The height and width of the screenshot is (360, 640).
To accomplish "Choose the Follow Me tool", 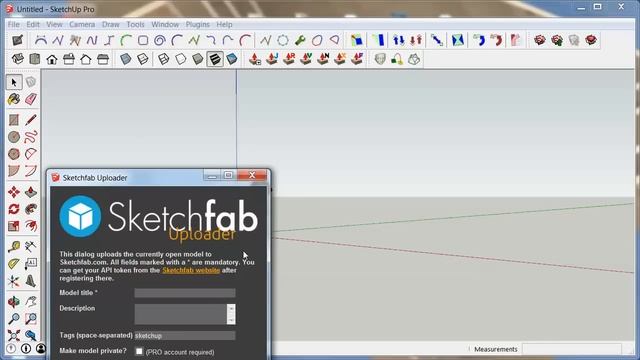I will click(31, 209).
